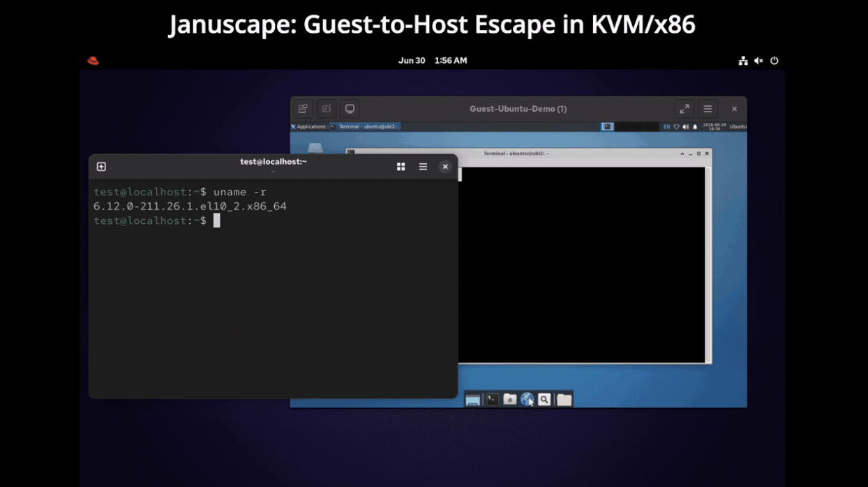The image size is (868, 487).
Task: Close the guest Terminal - ubuntu@ubl2 window
Action: [707, 153]
